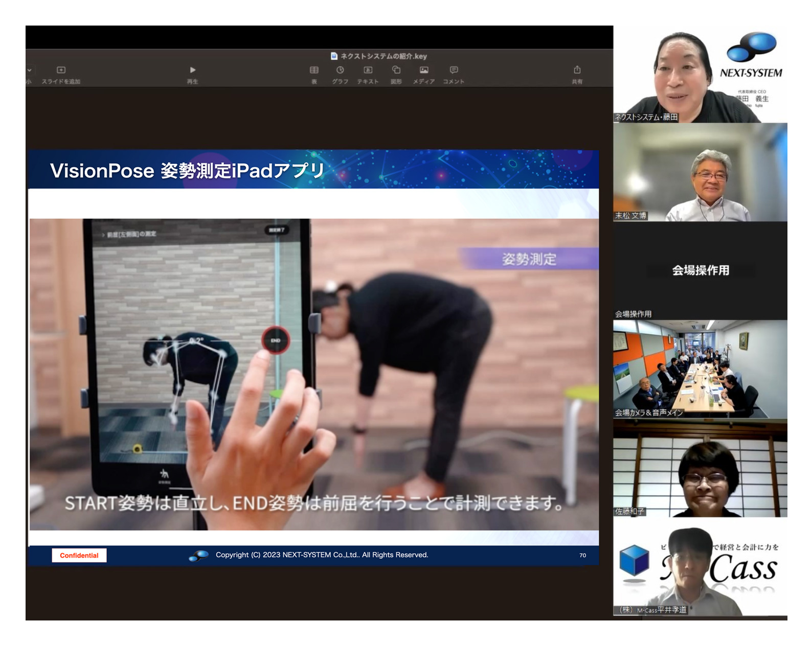Image resolution: width=812 pixels, height=645 pixels.
Task: Add a comment with the コメント icon
Action: pyautogui.click(x=454, y=70)
